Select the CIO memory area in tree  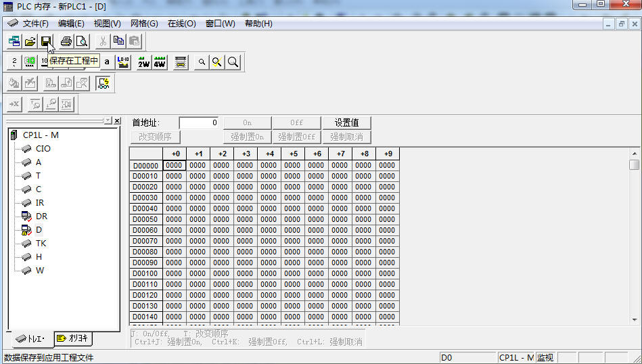tap(43, 148)
